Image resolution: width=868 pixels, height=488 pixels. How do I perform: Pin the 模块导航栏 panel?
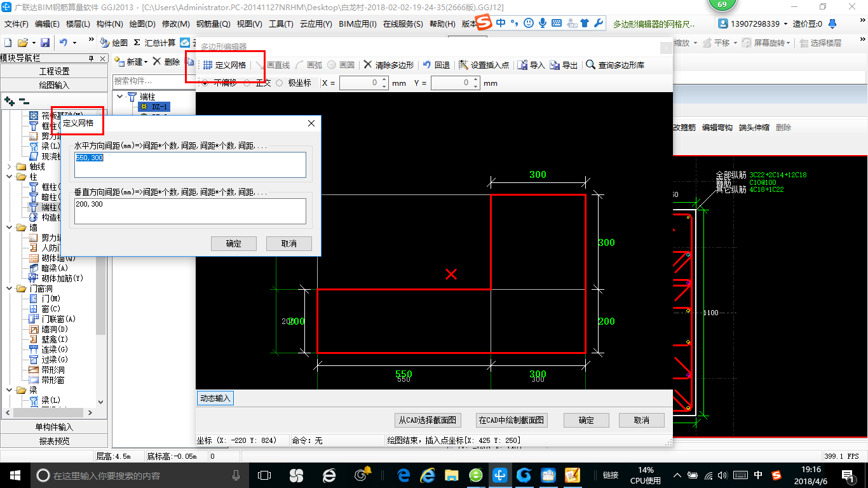[x=91, y=58]
